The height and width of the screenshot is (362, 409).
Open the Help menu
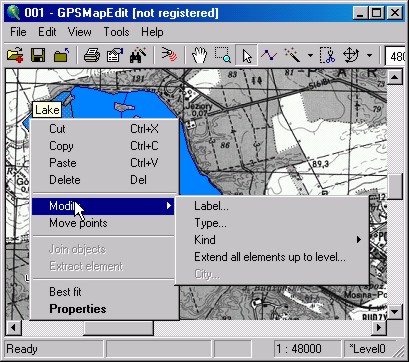pyautogui.click(x=152, y=32)
